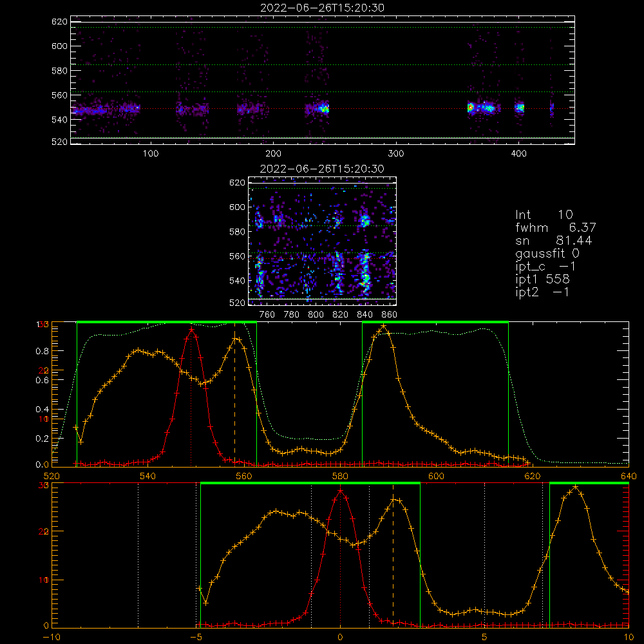Click the small middle detector image
The image size is (644, 644).
(x=323, y=241)
